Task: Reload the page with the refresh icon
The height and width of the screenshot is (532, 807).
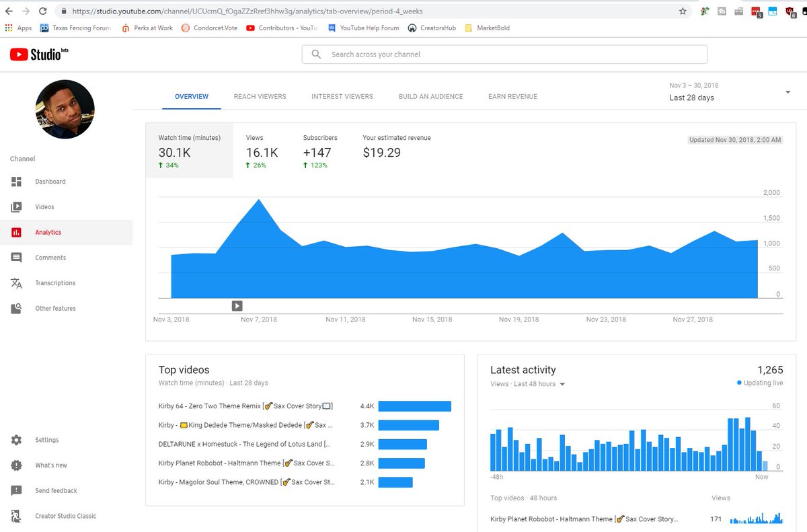Action: [x=43, y=11]
